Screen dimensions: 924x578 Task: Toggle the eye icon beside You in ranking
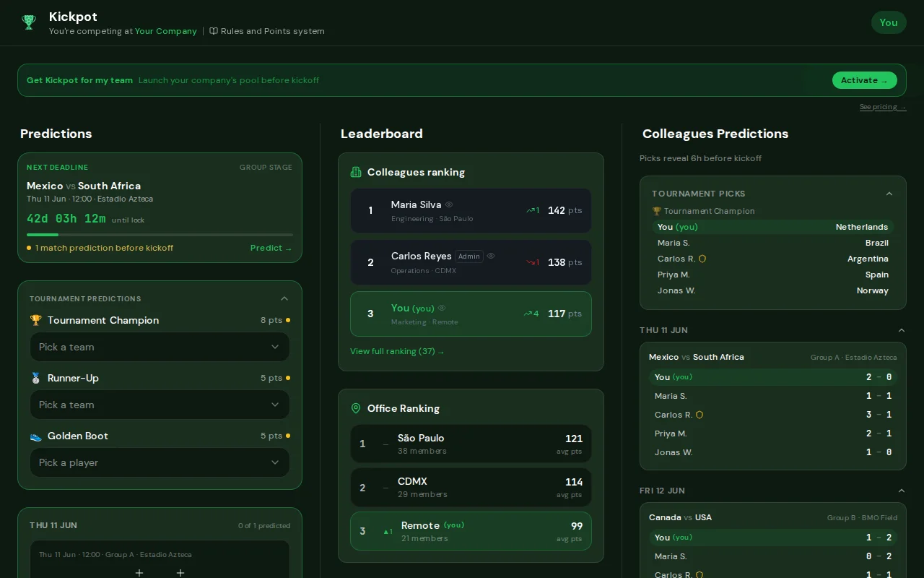(442, 308)
